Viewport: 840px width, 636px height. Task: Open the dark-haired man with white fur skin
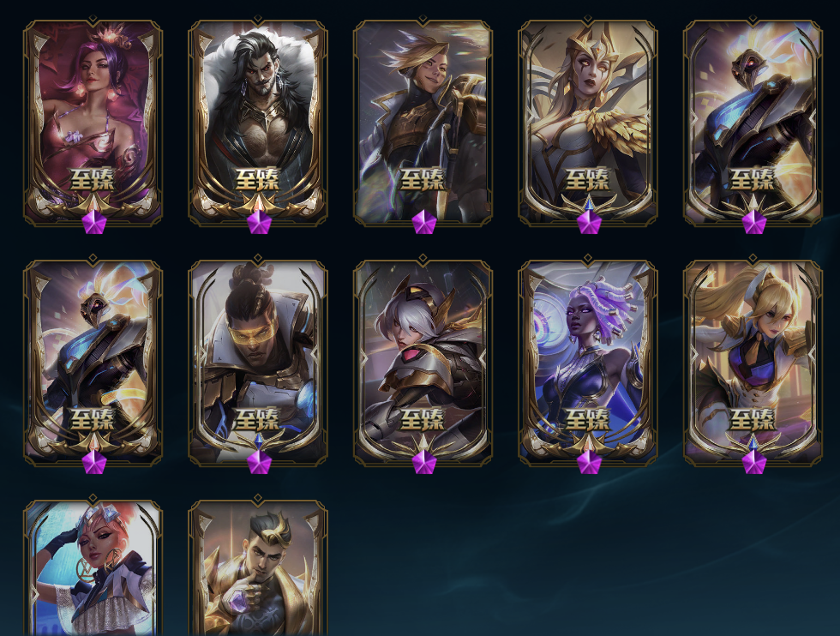(x=258, y=123)
